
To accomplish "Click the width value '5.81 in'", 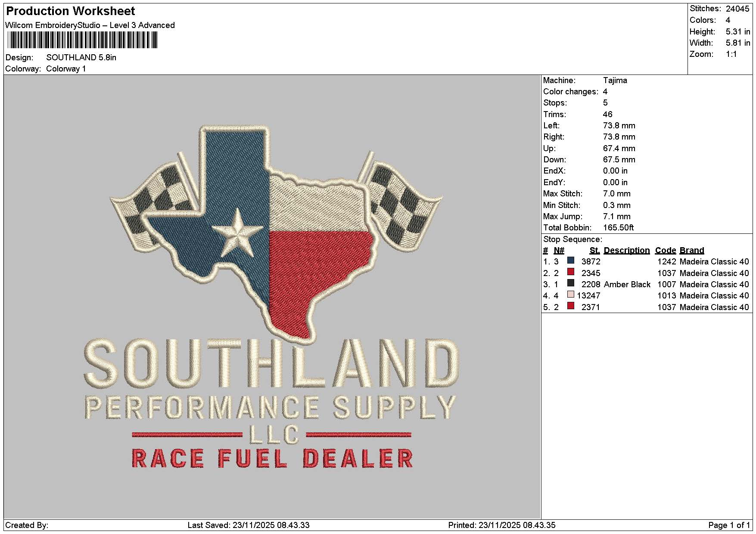I will (738, 43).
